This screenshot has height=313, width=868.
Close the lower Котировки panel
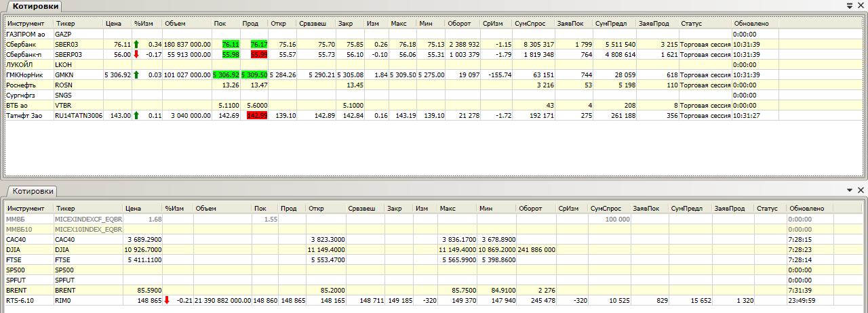861,190
